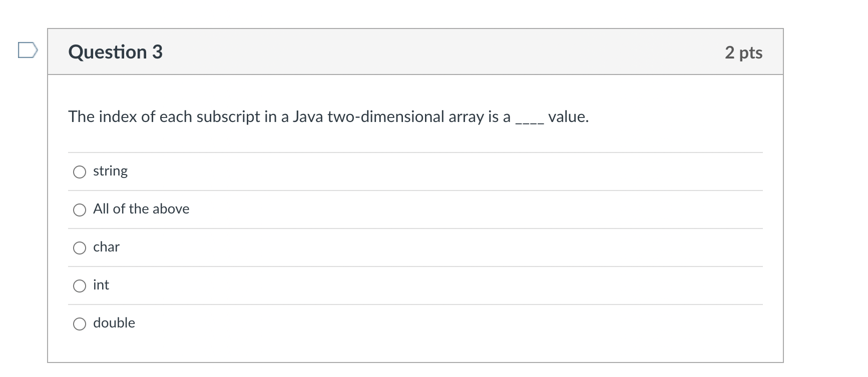Click the "string" answer label text
Image resolution: width=868 pixels, height=377 pixels.
click(x=110, y=171)
